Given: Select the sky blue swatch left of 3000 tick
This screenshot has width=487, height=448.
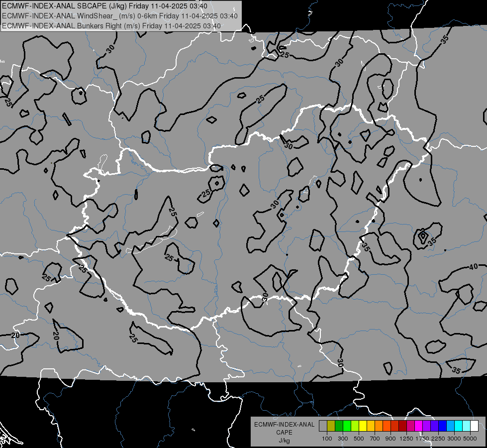Looking at the screenshot, I should coord(450,426).
